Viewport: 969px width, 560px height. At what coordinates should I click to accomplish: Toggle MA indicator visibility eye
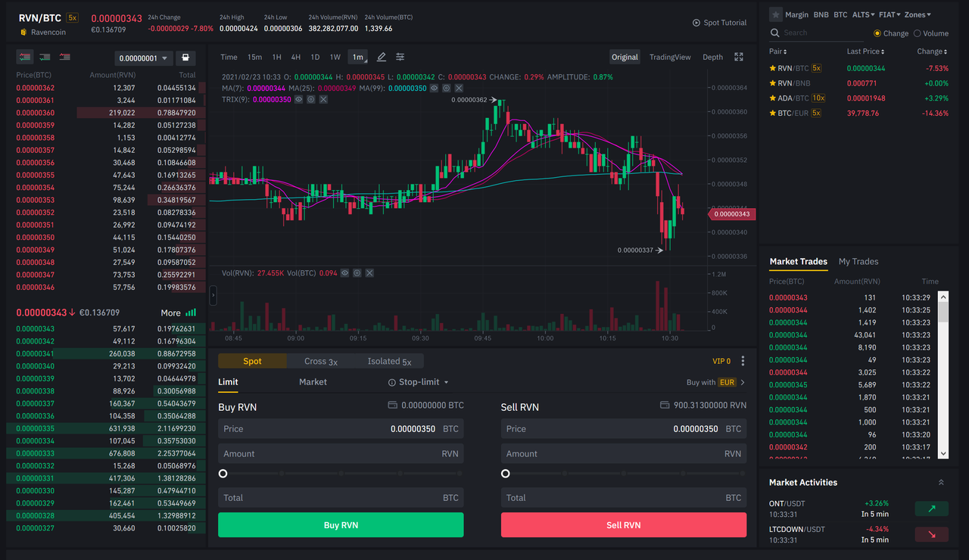point(435,89)
